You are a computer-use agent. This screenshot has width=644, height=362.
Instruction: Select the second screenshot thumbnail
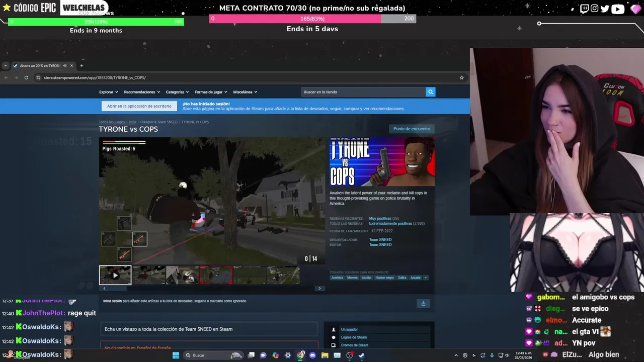coord(149,276)
